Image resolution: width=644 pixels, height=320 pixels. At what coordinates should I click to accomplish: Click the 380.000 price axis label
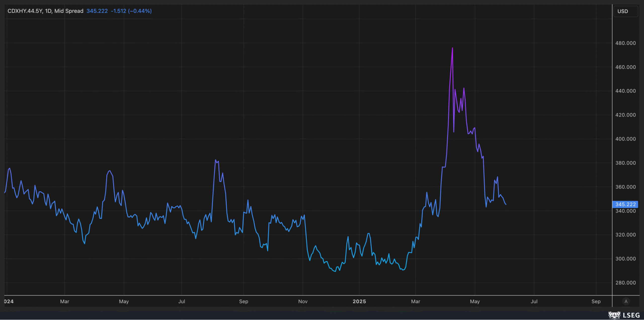point(625,163)
